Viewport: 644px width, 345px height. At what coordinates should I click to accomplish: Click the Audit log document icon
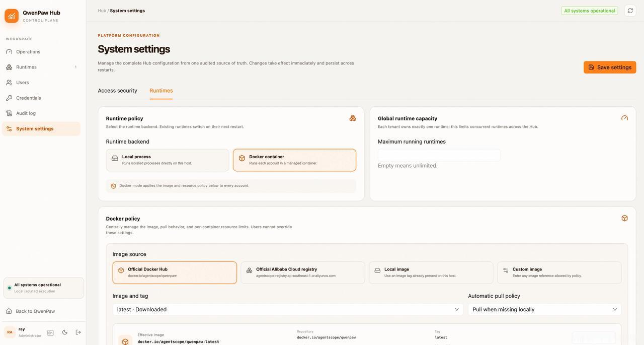coord(9,113)
